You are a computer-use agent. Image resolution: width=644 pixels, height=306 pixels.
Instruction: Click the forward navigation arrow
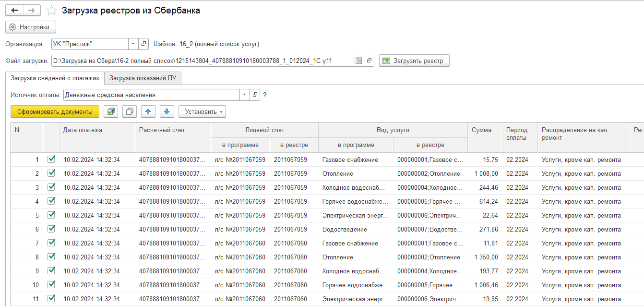coord(32,11)
